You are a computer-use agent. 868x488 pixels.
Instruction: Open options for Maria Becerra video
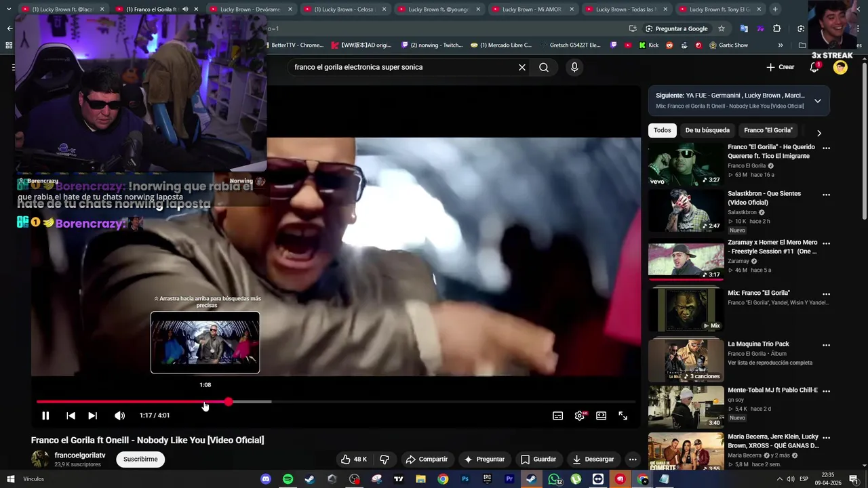[x=826, y=438]
